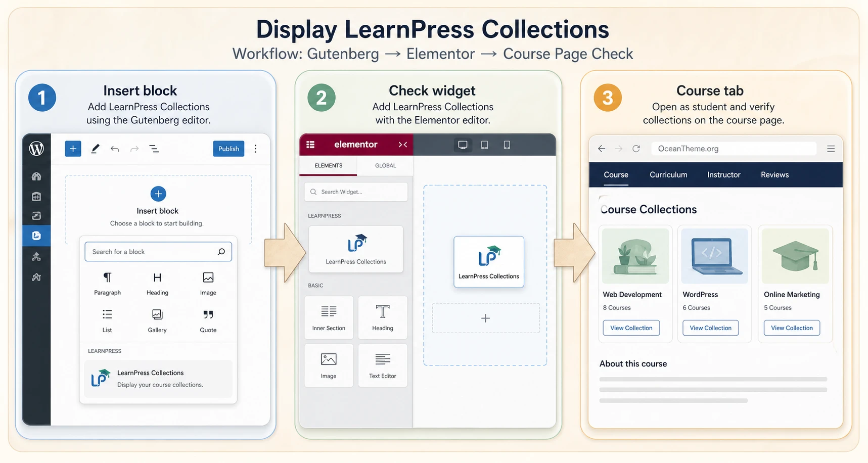The image size is (868, 463).
Task: Switch to the Curriculum course tab
Action: [x=668, y=175]
